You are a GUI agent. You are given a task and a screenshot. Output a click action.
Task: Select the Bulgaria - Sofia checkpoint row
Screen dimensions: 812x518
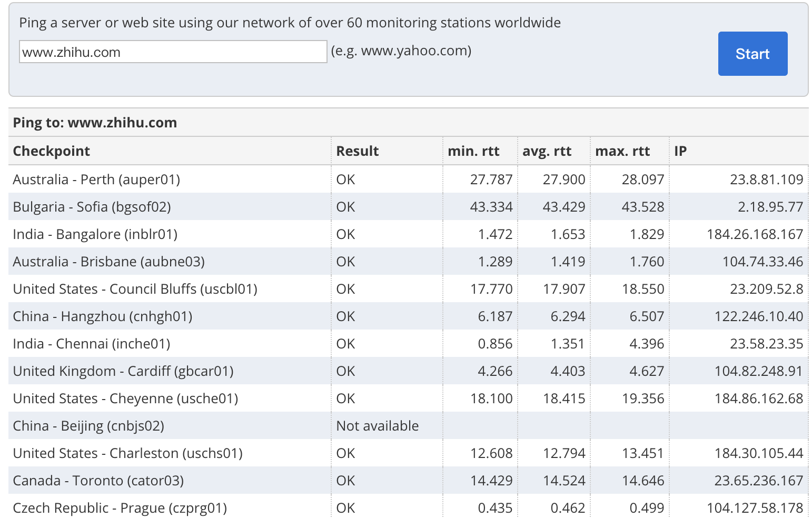[x=92, y=207]
